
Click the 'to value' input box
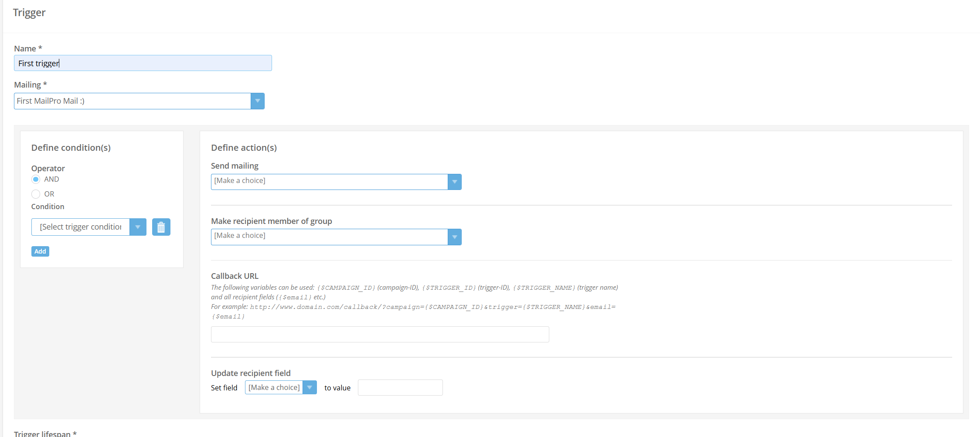pyautogui.click(x=400, y=387)
